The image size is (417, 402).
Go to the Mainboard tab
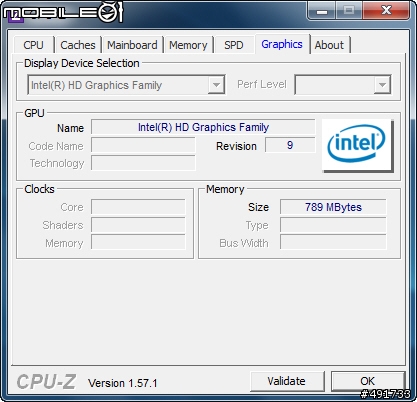(x=132, y=45)
